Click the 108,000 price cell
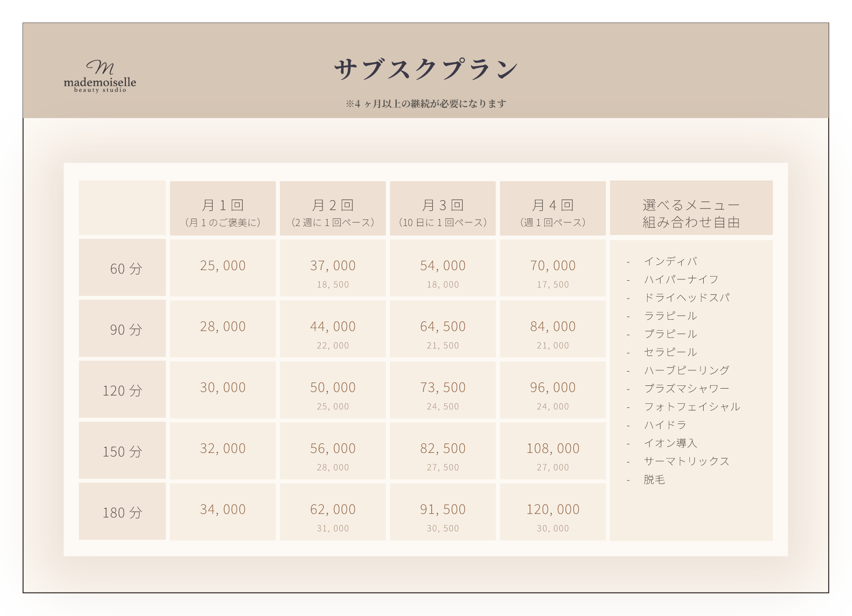852x616 pixels. coord(553,448)
